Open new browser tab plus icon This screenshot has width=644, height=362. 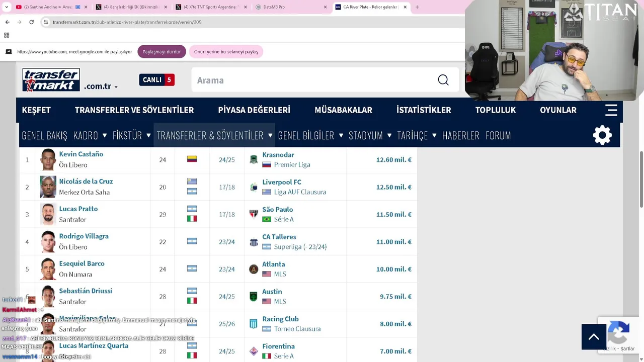417,7
